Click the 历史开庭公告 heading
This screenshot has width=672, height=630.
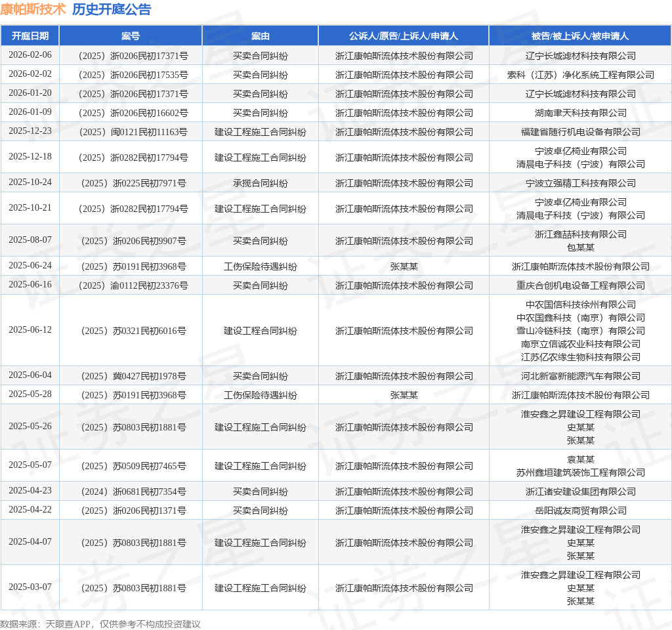pos(112,9)
